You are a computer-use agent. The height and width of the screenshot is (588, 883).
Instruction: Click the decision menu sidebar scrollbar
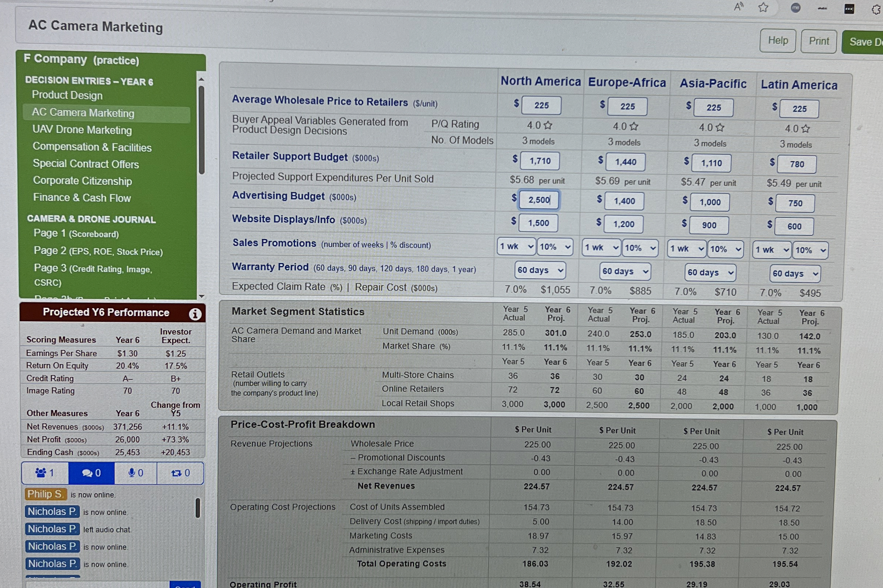201,129
